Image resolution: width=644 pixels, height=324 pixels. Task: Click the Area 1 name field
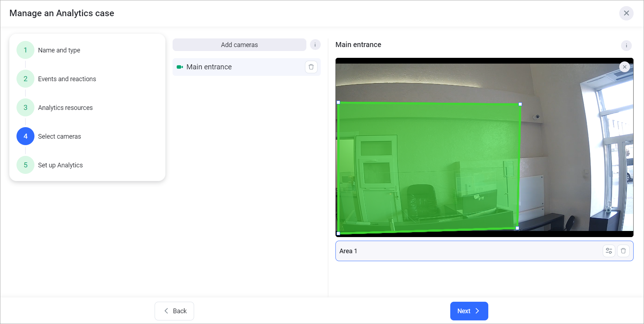466,251
